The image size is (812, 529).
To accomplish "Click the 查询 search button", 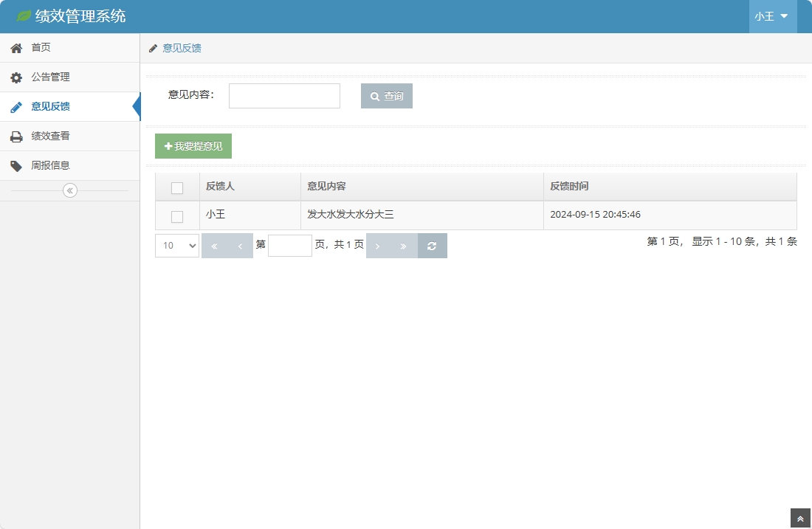I will [387, 96].
